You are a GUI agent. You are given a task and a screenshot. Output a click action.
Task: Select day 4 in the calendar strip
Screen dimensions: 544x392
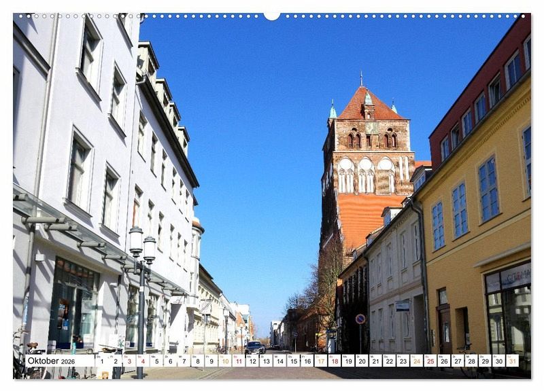point(143,361)
